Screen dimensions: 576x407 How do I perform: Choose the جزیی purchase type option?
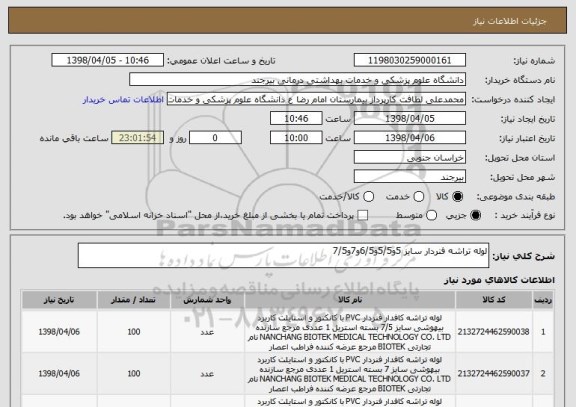475,215
